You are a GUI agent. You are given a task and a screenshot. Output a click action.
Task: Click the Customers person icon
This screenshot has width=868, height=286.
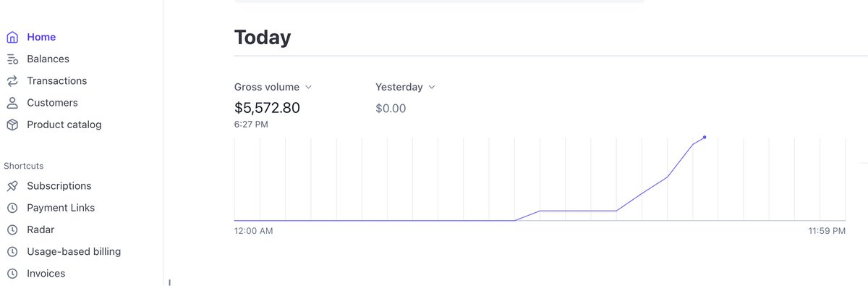tap(12, 103)
